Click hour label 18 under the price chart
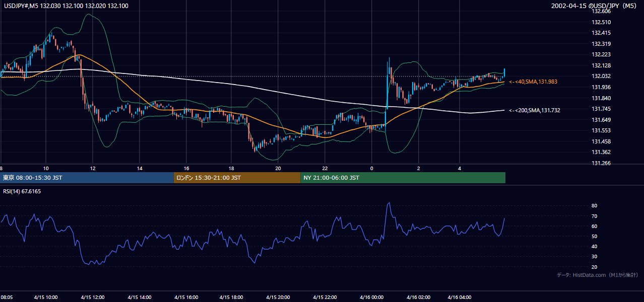The image size is (644, 302). click(231, 168)
